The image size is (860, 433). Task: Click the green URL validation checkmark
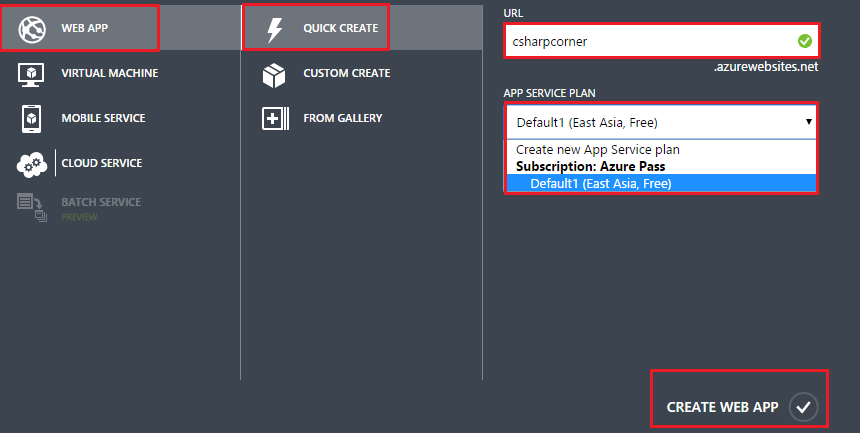804,41
